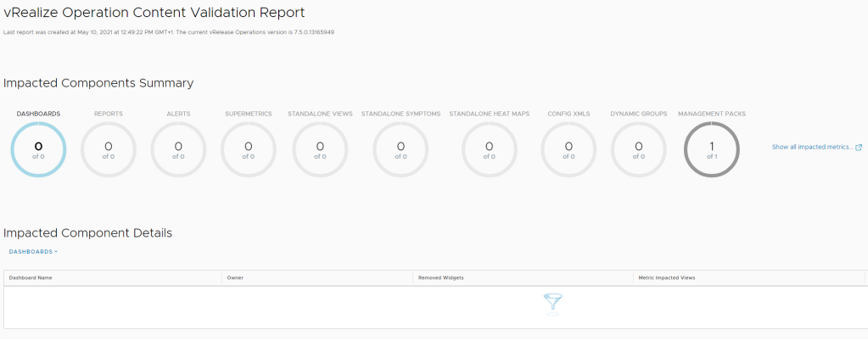
Task: Select the STANDALONE HEAT MAPS label
Action: tap(490, 114)
